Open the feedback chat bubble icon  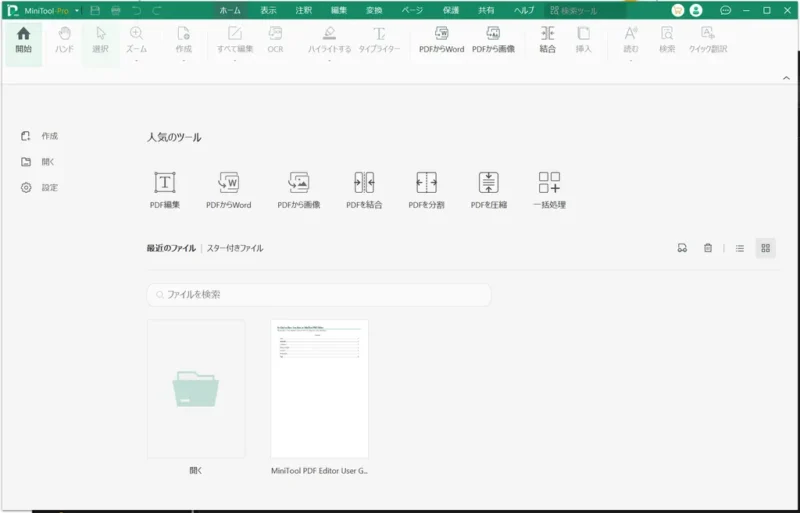(725, 10)
